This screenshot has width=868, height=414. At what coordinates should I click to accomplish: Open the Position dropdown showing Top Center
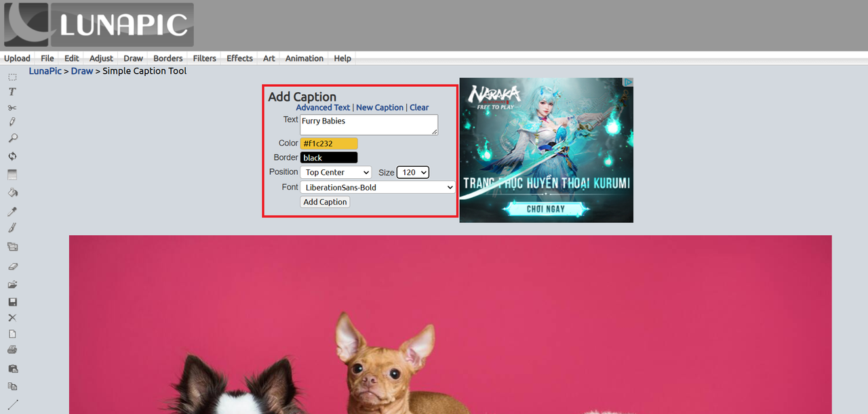pos(336,172)
